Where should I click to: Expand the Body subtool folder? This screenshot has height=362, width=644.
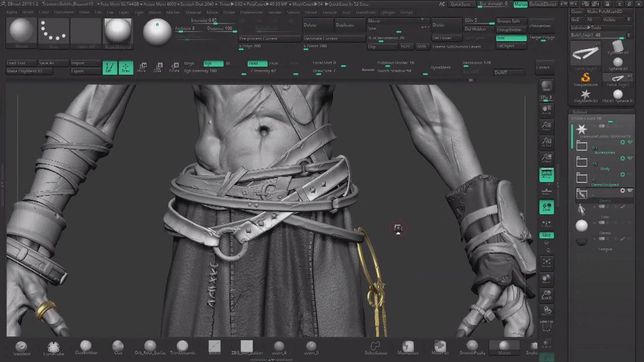click(582, 162)
